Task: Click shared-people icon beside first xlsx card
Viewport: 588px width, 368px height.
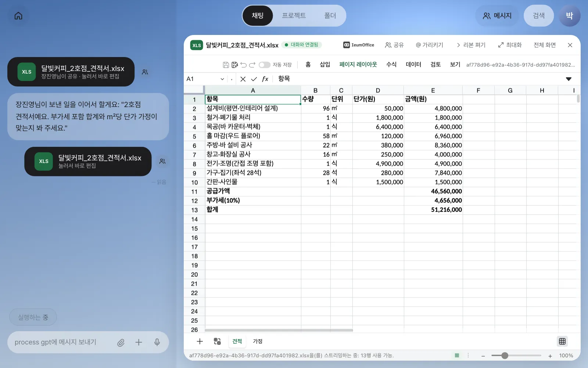Action: click(145, 72)
